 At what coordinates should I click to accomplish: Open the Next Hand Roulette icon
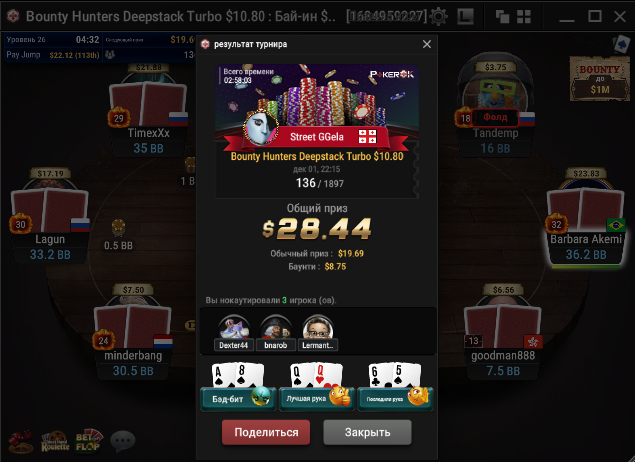click(x=55, y=441)
